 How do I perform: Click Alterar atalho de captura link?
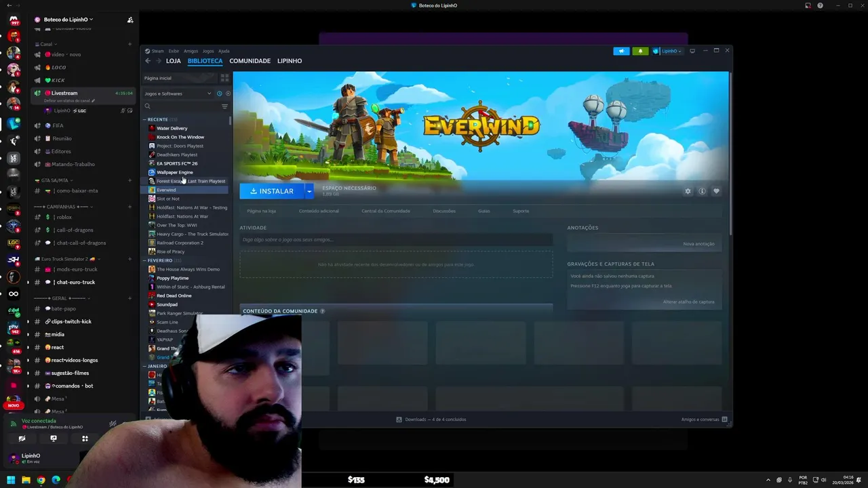click(x=688, y=302)
